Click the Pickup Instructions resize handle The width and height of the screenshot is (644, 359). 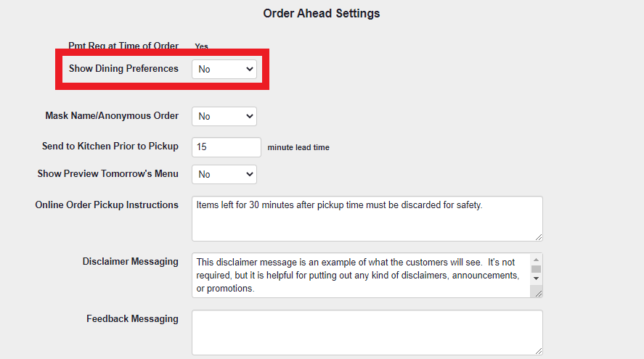538,236
